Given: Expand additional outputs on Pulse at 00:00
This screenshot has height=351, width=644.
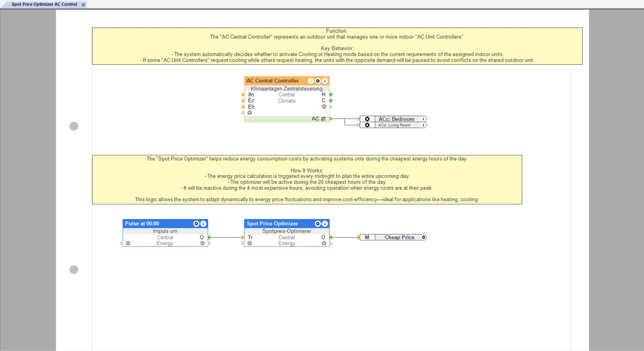Looking at the screenshot, I should (202, 243).
